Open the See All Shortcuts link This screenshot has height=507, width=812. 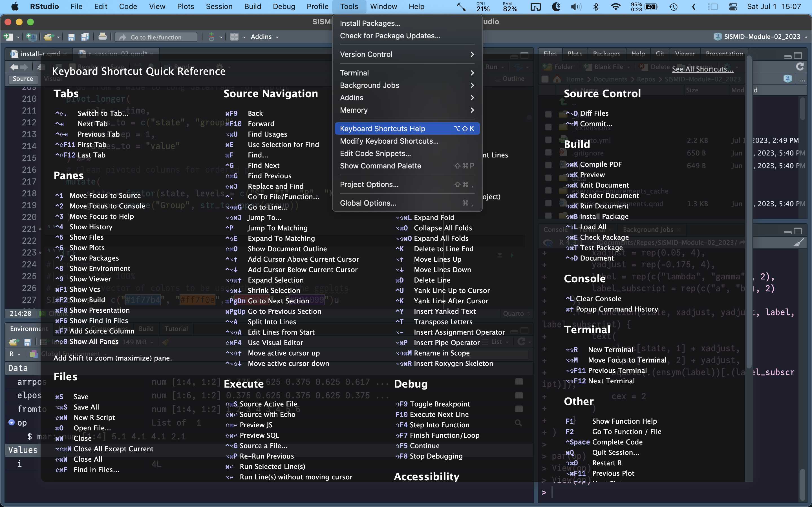[702, 69]
